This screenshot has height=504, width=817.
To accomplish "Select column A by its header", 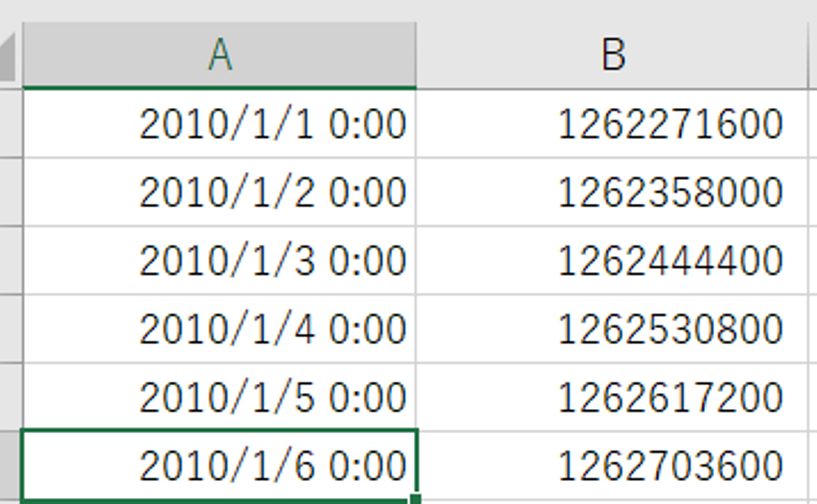I will pos(220,55).
